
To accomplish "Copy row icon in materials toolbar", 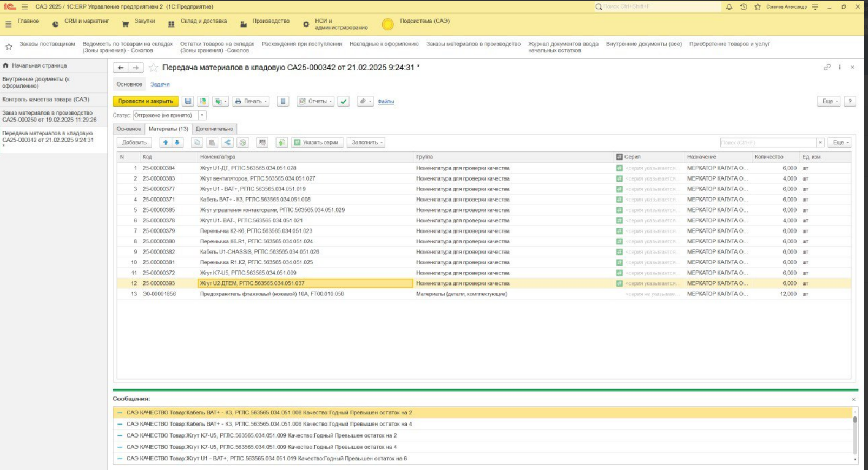I will 197,142.
